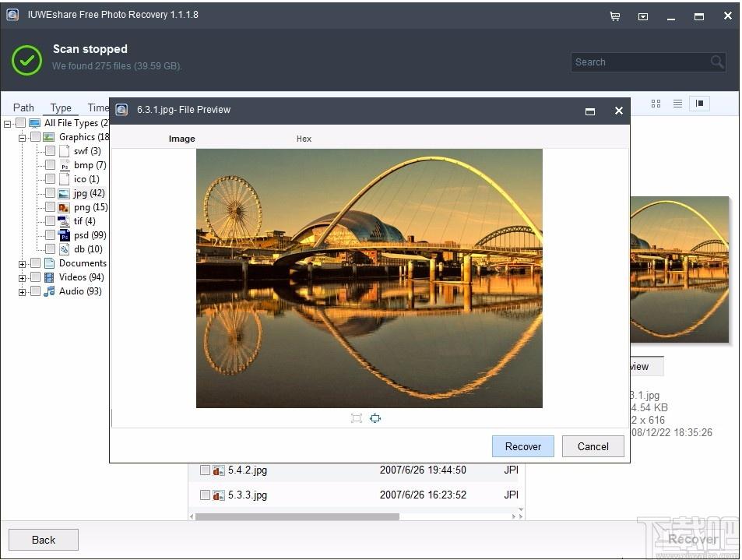Click Recover in the preview dialog
742x560 pixels.
[x=523, y=446]
